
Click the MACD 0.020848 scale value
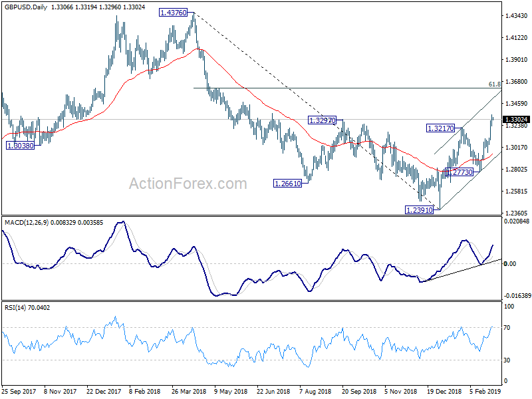517,221
